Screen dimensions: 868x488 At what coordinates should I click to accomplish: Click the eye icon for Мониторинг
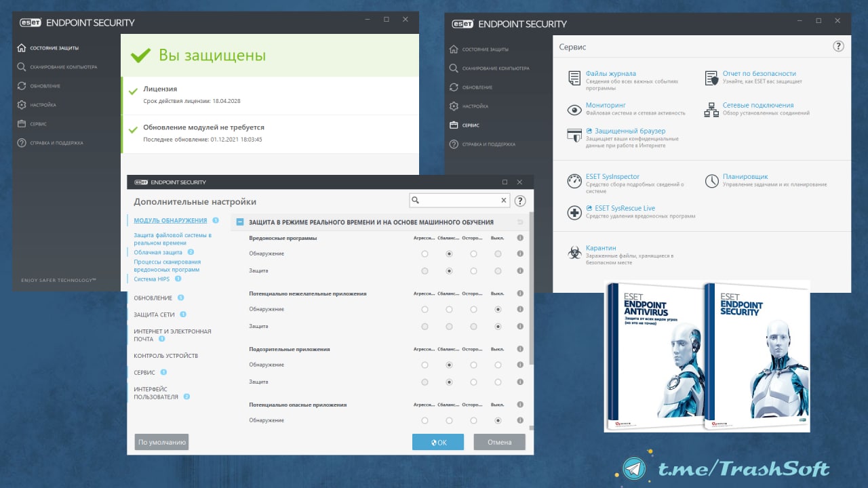click(x=574, y=110)
